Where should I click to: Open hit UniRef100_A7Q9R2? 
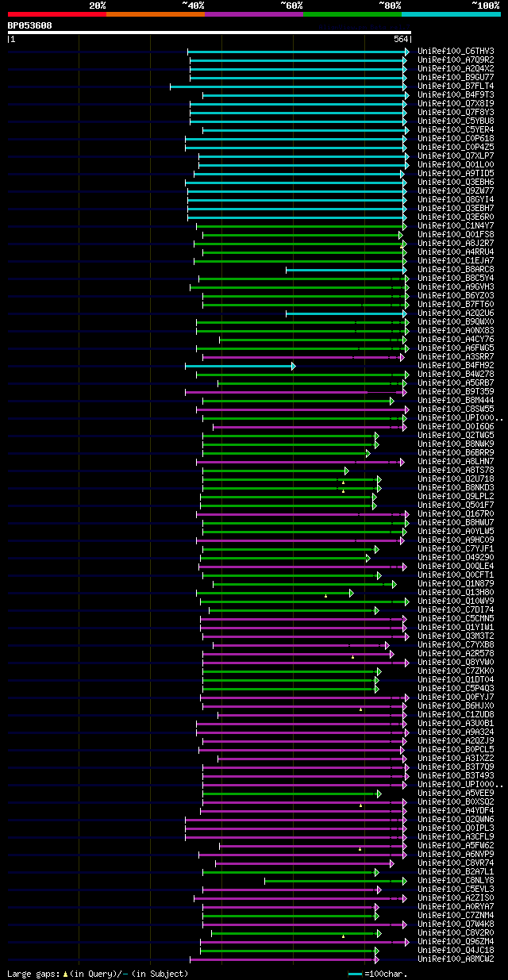456,60
